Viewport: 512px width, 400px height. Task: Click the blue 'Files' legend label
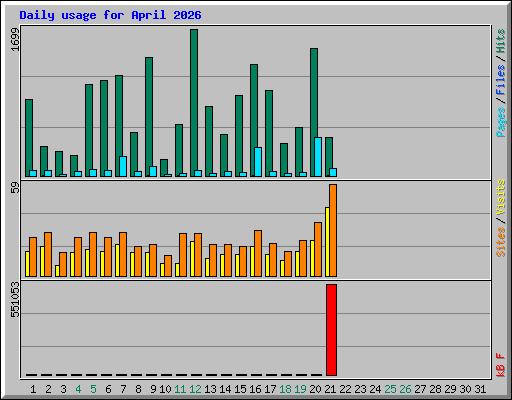click(500, 80)
